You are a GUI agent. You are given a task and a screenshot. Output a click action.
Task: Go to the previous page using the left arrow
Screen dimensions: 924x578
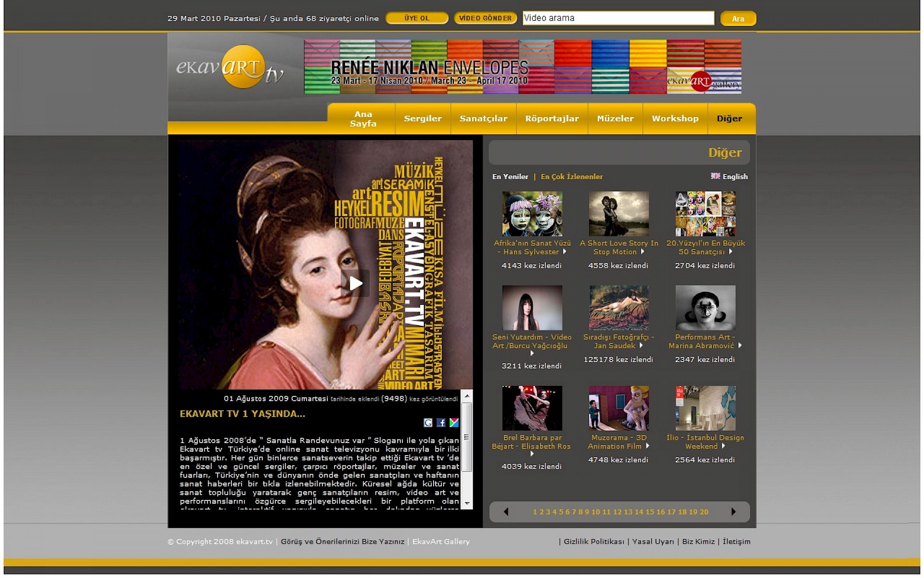pos(506,512)
